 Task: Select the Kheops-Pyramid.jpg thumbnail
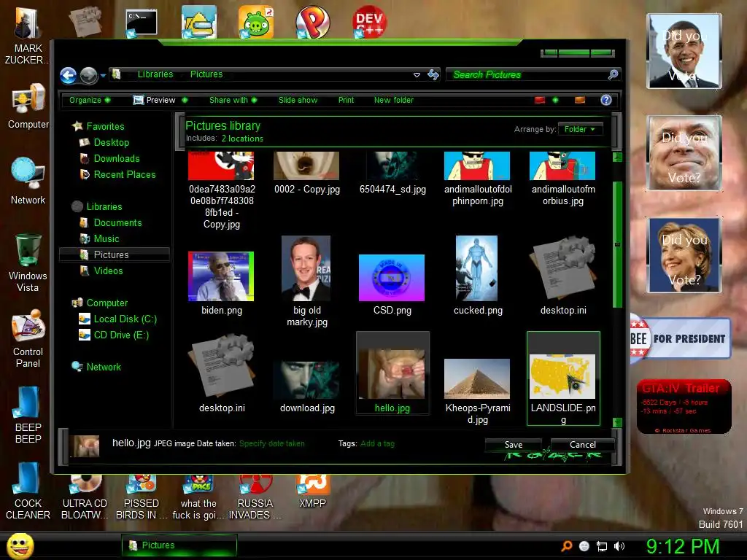point(477,378)
